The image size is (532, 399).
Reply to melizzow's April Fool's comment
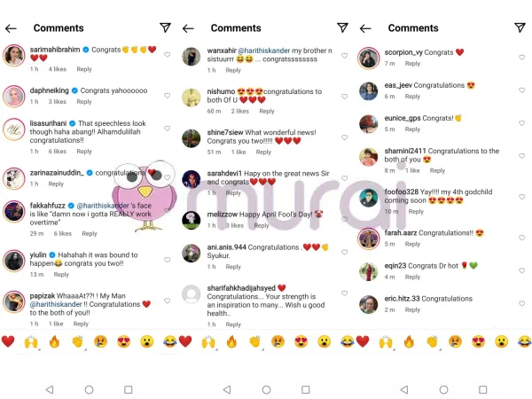(x=262, y=225)
